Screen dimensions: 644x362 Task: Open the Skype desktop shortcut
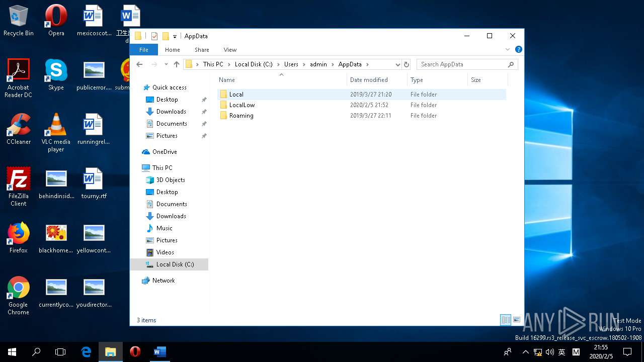(x=56, y=75)
